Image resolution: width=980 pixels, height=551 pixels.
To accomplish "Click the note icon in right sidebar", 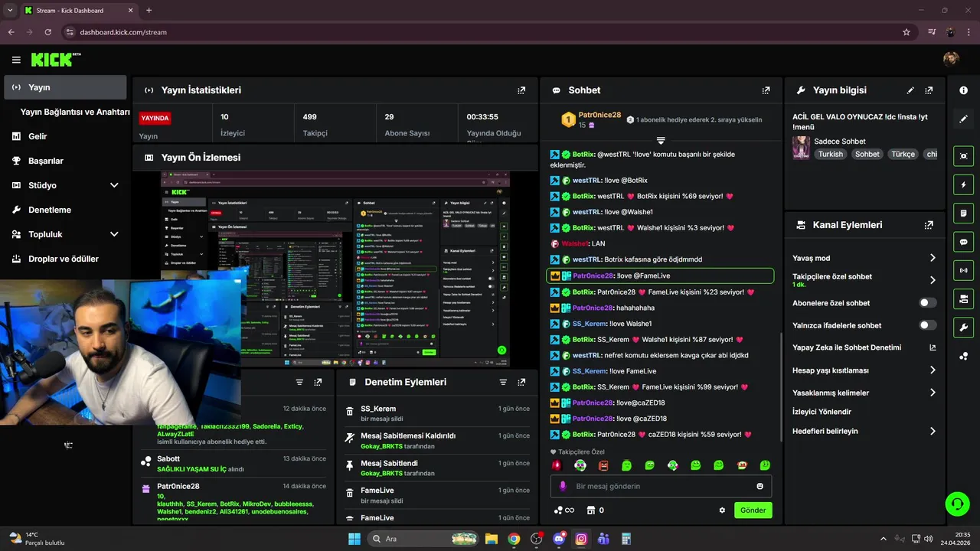I will [x=963, y=213].
